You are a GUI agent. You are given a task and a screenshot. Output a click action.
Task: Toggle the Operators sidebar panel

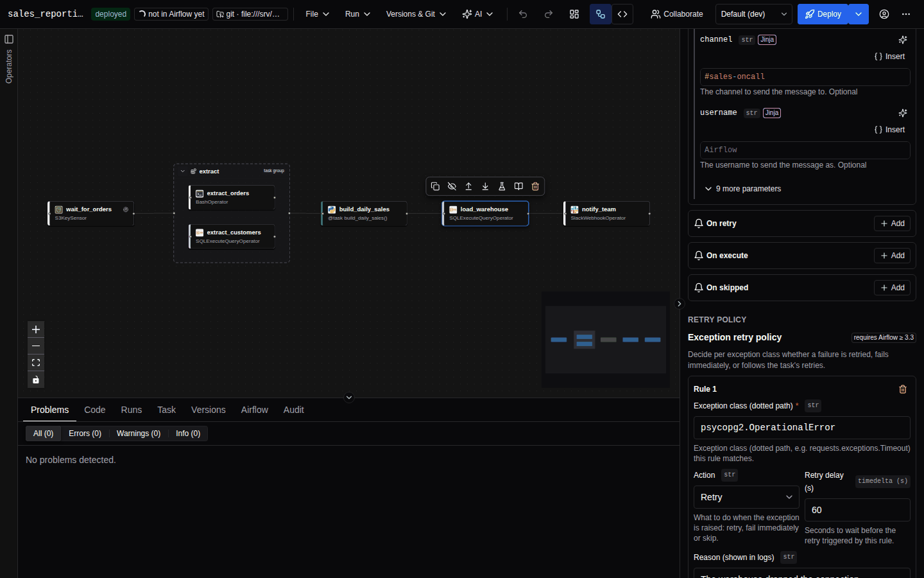coord(9,39)
